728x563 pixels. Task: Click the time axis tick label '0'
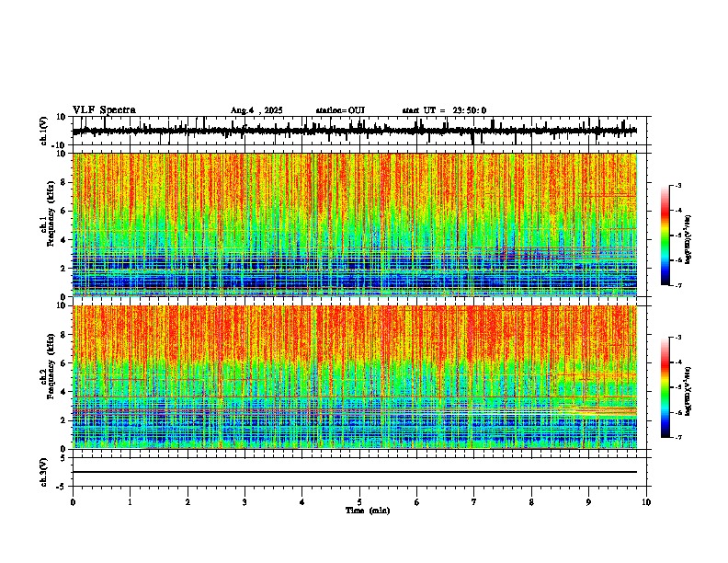click(x=73, y=502)
